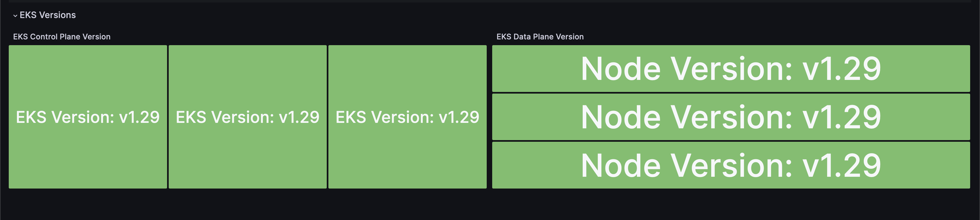Open the EKS Data Plane Version panel title
The width and height of the screenshot is (980, 220).
click(x=540, y=37)
